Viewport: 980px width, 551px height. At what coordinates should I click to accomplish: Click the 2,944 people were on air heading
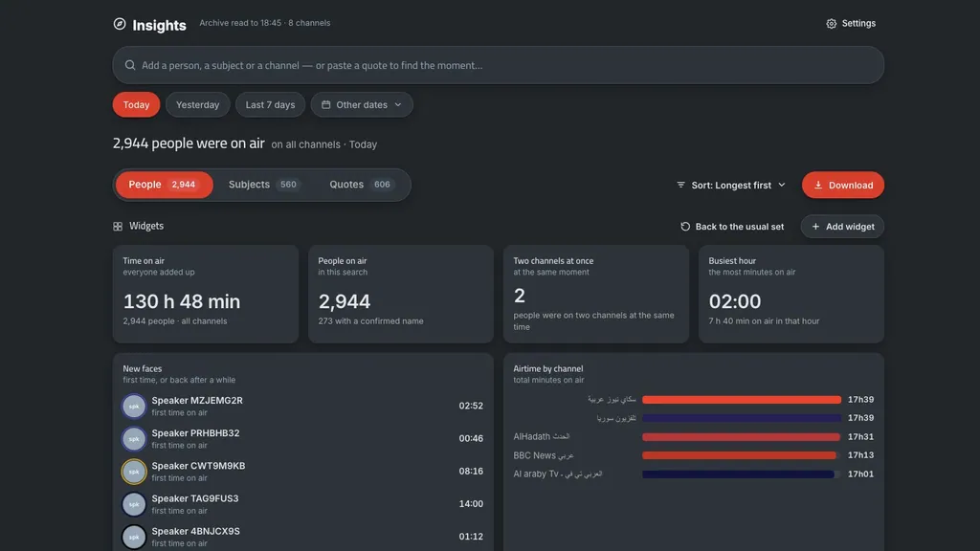tap(189, 143)
